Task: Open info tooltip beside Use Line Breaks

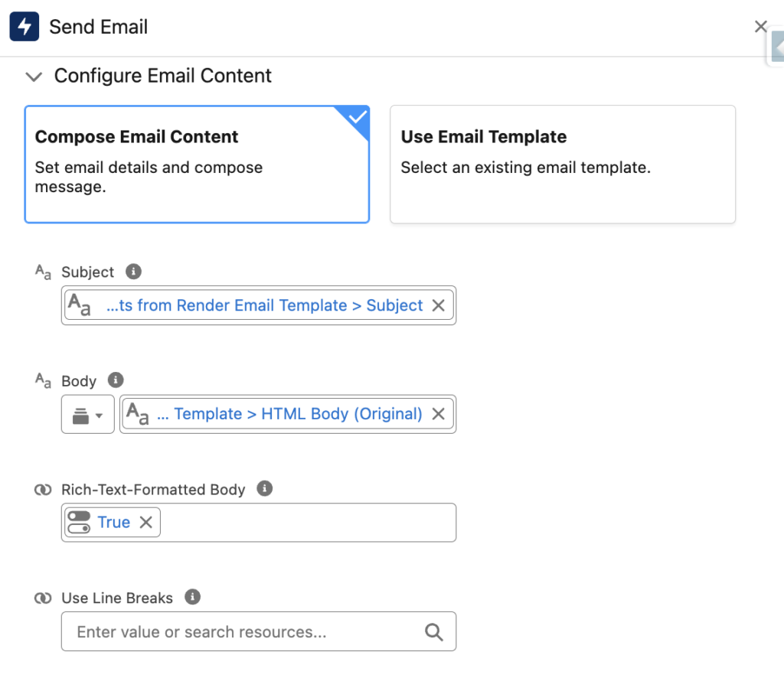Action: [192, 597]
